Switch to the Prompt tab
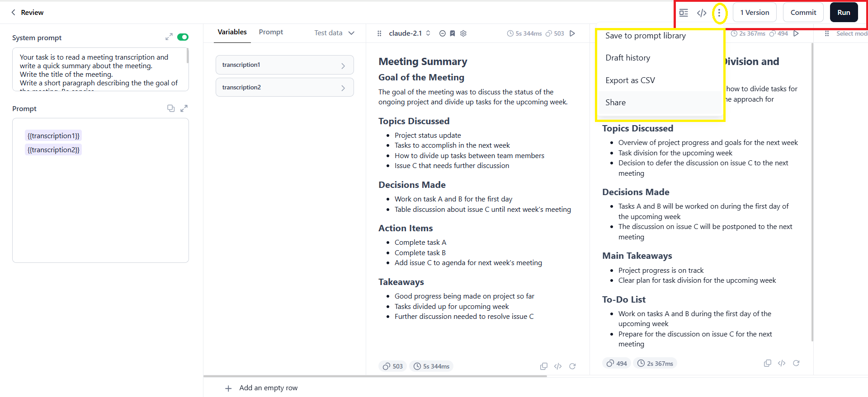 [271, 32]
